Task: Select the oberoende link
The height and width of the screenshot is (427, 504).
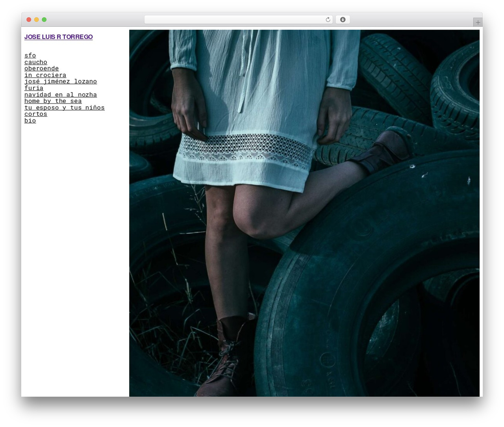Action: 41,69
